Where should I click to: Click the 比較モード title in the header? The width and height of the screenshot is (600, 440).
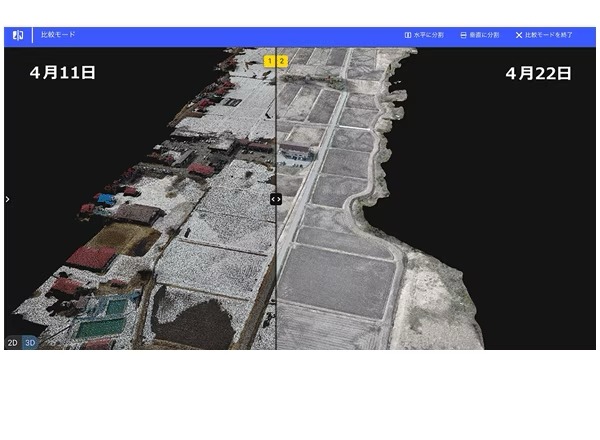click(x=58, y=35)
